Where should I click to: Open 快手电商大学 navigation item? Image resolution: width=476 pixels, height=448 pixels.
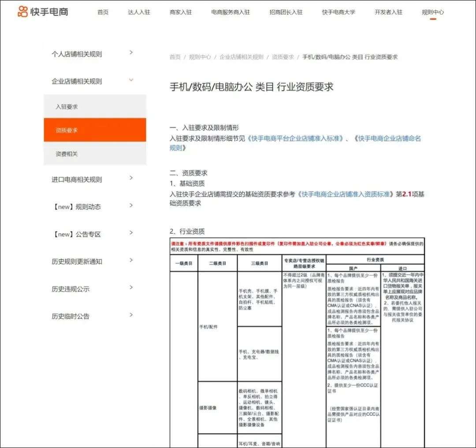[338, 12]
